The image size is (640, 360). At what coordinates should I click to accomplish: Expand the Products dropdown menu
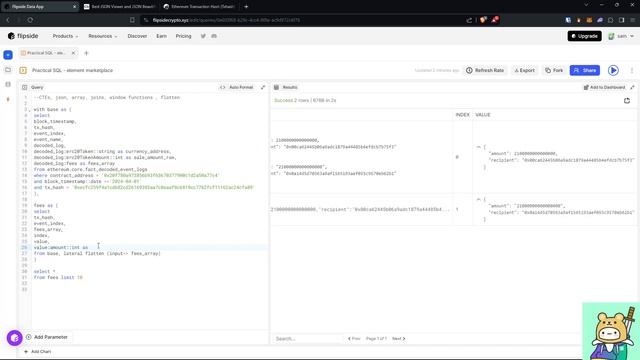click(x=65, y=36)
